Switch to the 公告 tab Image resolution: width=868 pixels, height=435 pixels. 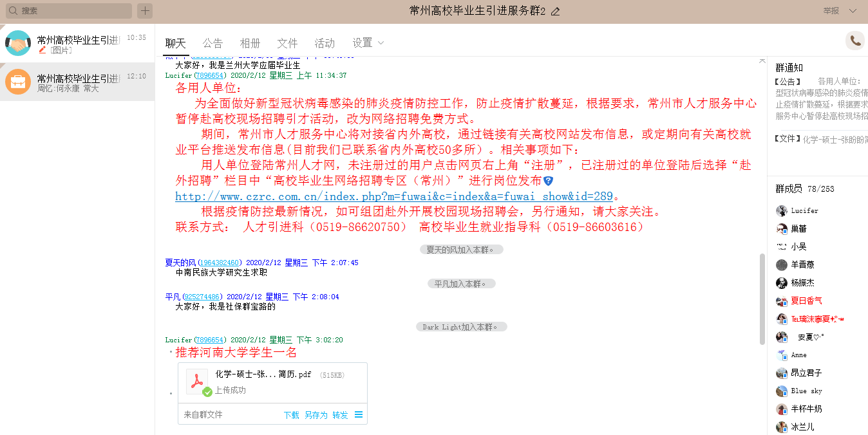click(212, 43)
